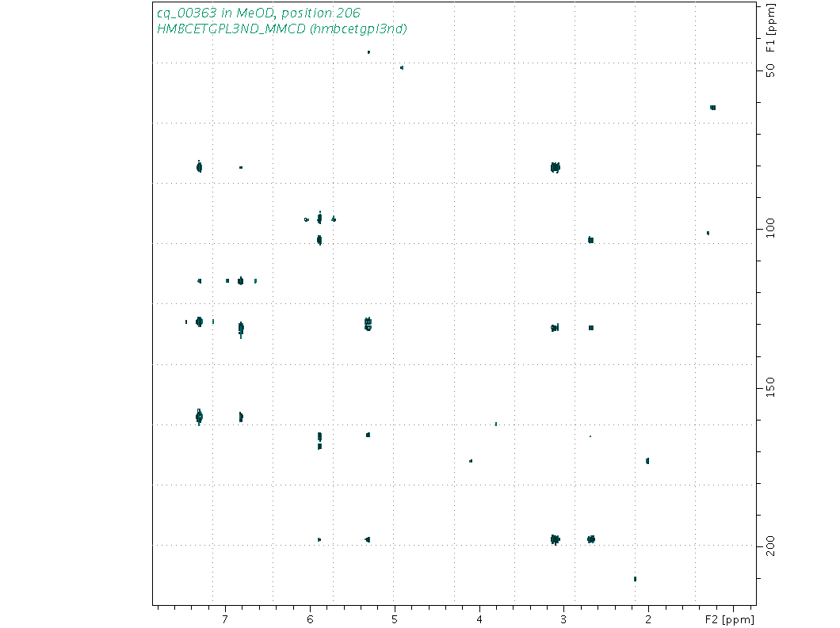Click the '100' tick label on F1 axis
This screenshot has height=628, width=840.
tap(770, 227)
